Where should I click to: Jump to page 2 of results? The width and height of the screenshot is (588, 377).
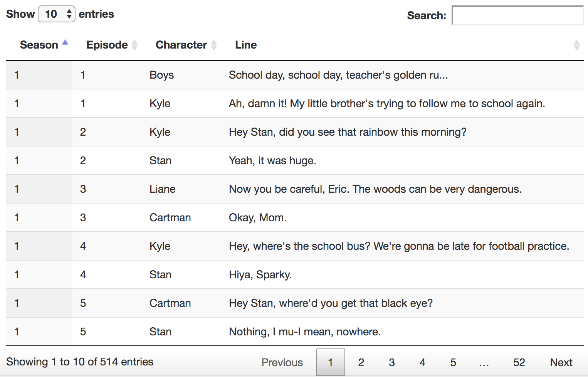(x=361, y=362)
